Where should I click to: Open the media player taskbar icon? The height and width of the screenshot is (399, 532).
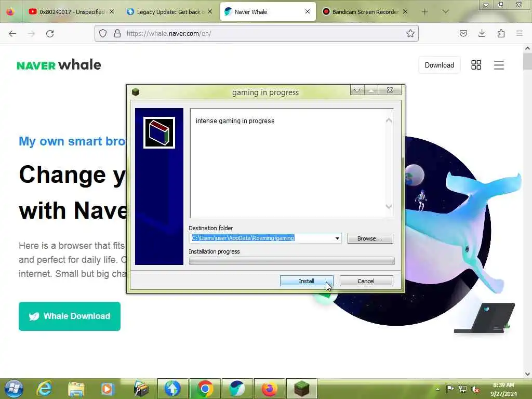pyautogui.click(x=108, y=389)
